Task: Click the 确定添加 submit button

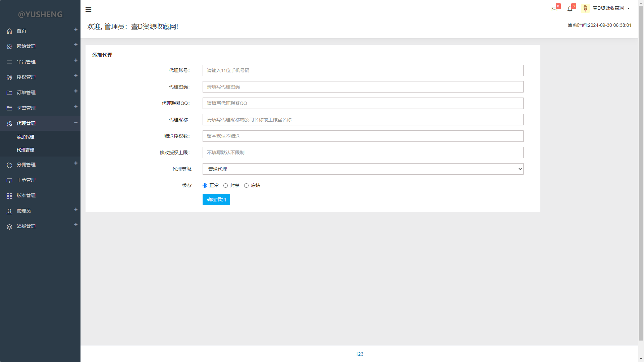Action: click(216, 199)
